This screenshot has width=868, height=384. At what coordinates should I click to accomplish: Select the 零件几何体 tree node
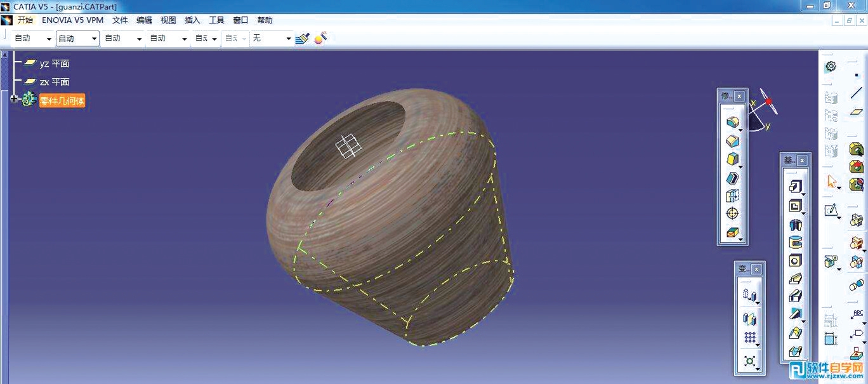click(62, 100)
